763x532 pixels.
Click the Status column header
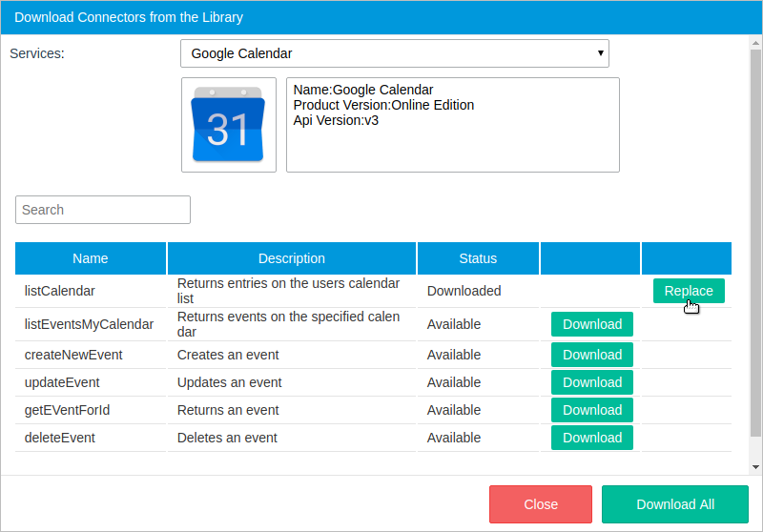pos(478,258)
